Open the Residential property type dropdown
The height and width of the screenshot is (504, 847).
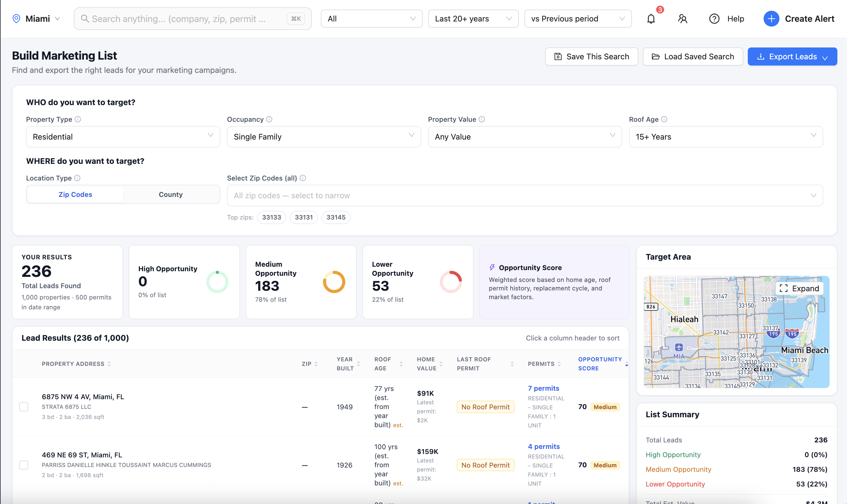click(x=123, y=137)
